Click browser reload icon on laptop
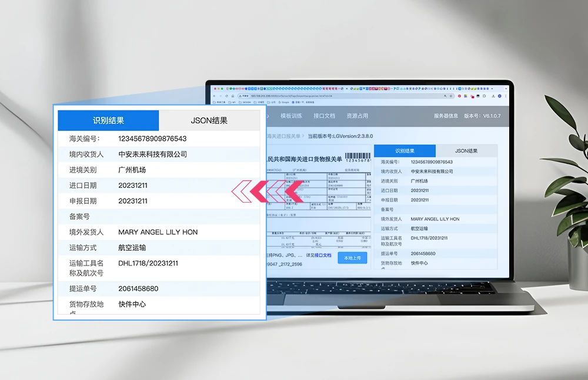This screenshot has height=380, width=588. 226,96
